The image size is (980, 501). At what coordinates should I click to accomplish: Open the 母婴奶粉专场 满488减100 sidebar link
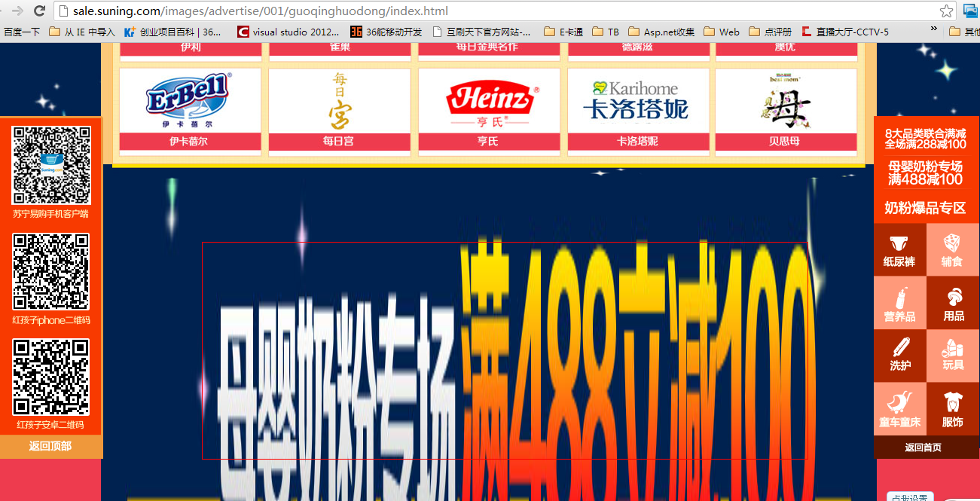click(925, 173)
